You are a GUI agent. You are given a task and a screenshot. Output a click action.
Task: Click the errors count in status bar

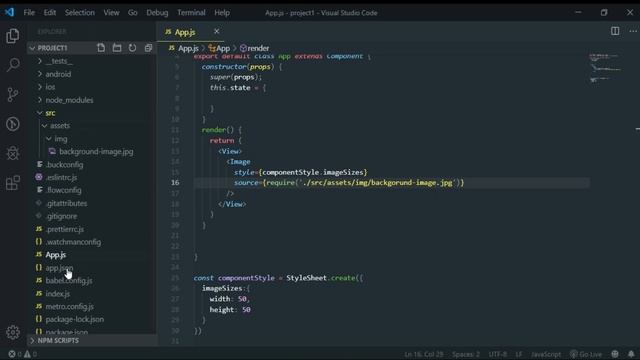(x=15, y=354)
